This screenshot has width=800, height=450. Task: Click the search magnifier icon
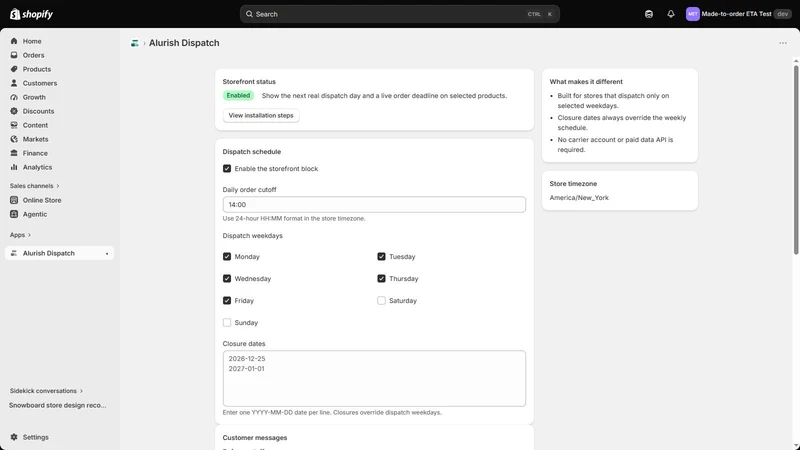point(249,14)
